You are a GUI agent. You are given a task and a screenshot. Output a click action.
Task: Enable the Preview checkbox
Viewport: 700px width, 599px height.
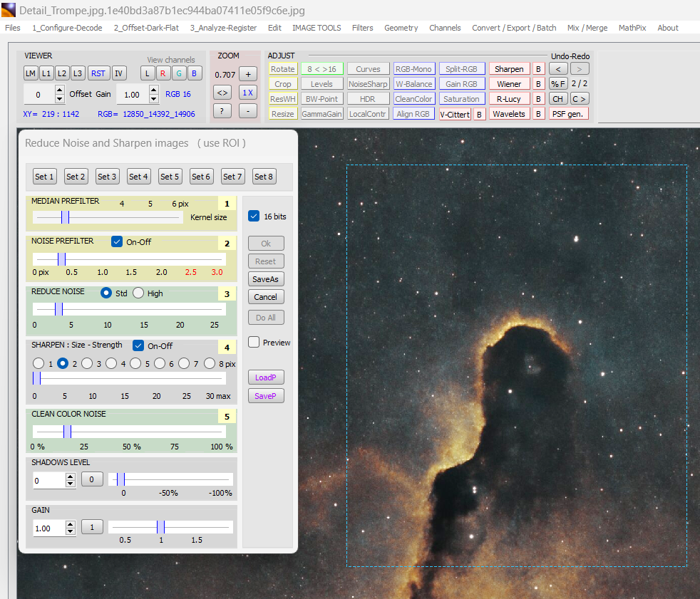(x=254, y=343)
